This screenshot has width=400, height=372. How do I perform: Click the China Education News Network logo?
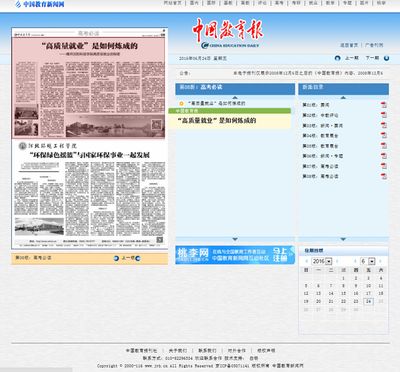40,4
